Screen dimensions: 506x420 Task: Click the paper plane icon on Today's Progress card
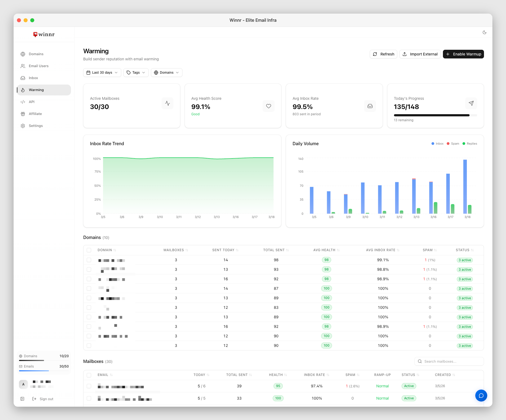click(471, 103)
